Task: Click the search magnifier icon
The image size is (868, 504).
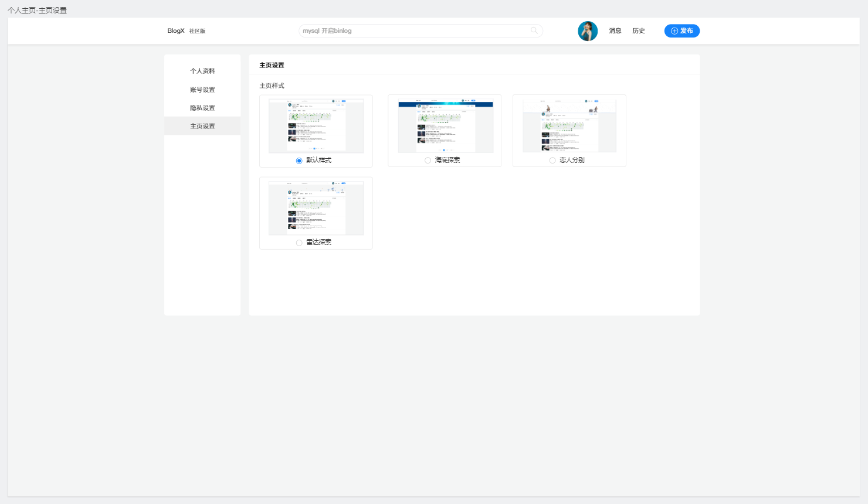Action: coord(534,30)
